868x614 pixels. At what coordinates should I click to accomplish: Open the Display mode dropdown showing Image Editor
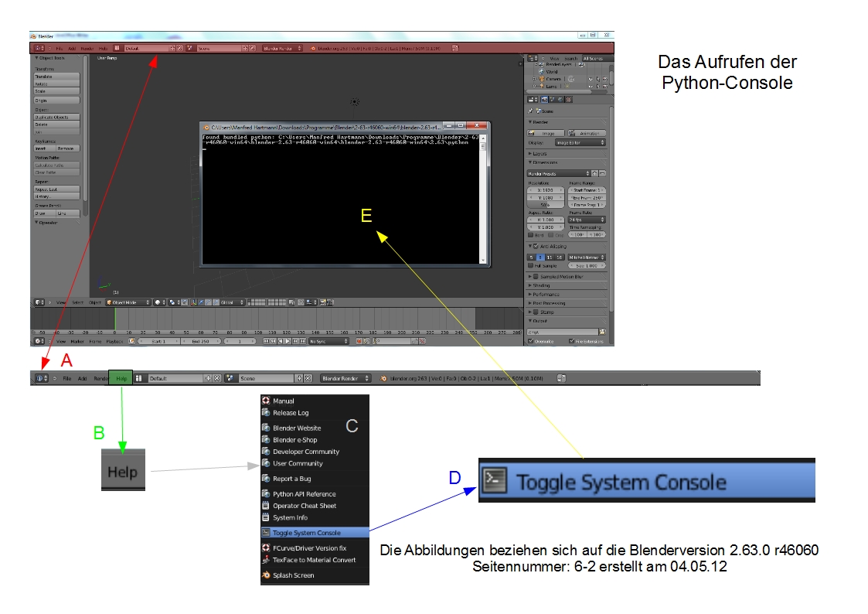pyautogui.click(x=581, y=142)
